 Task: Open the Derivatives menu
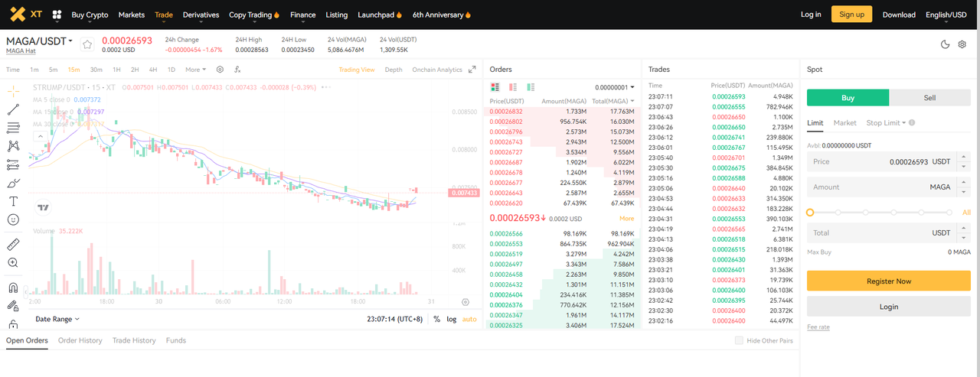pyautogui.click(x=201, y=15)
